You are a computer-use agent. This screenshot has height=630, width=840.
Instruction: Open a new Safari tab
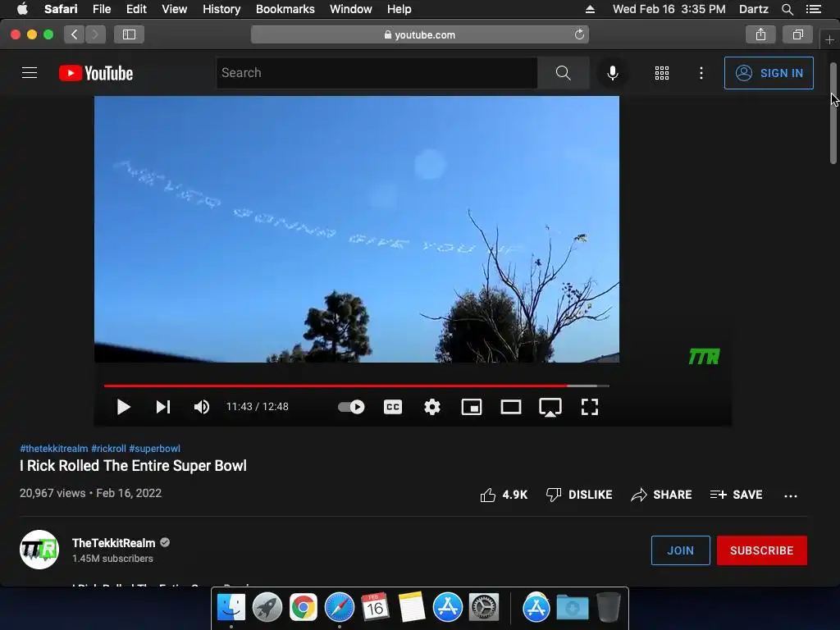[829, 39]
